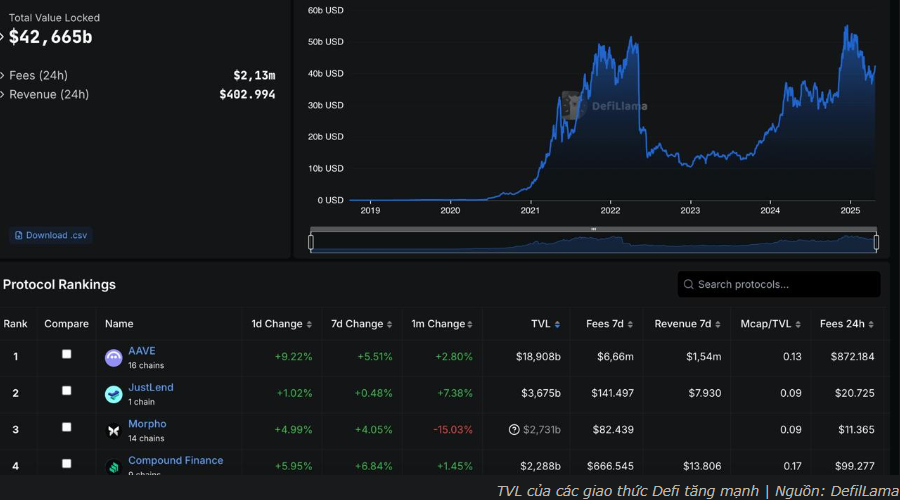
Task: Click the JustLend protocol logo icon
Action: (114, 394)
